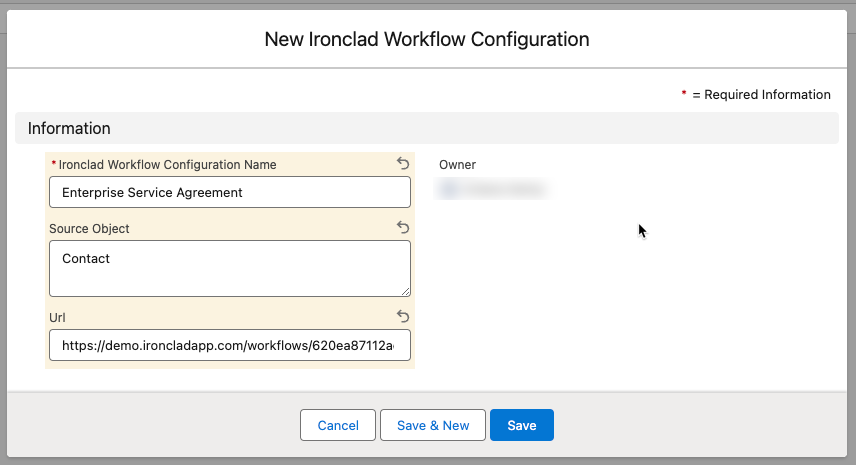Click the Source Object label
The height and width of the screenshot is (465, 856).
tap(90, 229)
